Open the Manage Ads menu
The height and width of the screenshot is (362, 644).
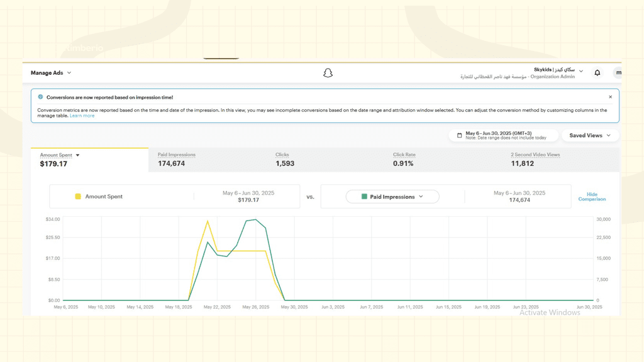click(51, 73)
